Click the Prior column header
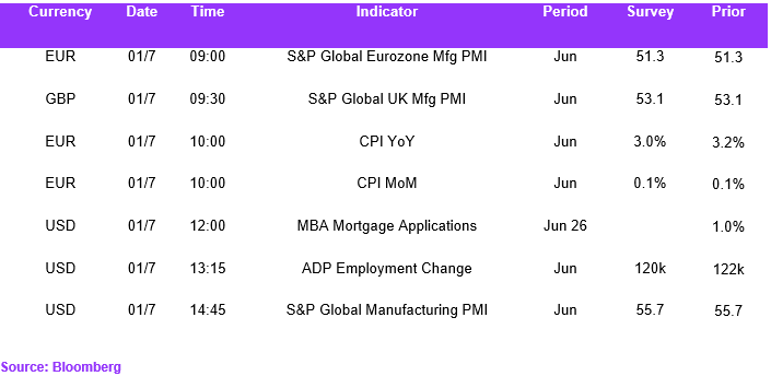Screen dimensions: 770x376 [x=729, y=12]
